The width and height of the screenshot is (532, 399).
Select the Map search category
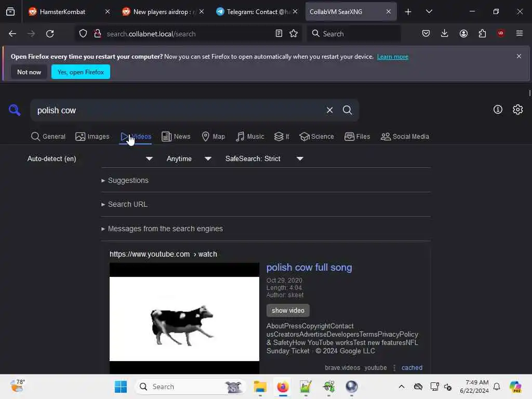214,137
